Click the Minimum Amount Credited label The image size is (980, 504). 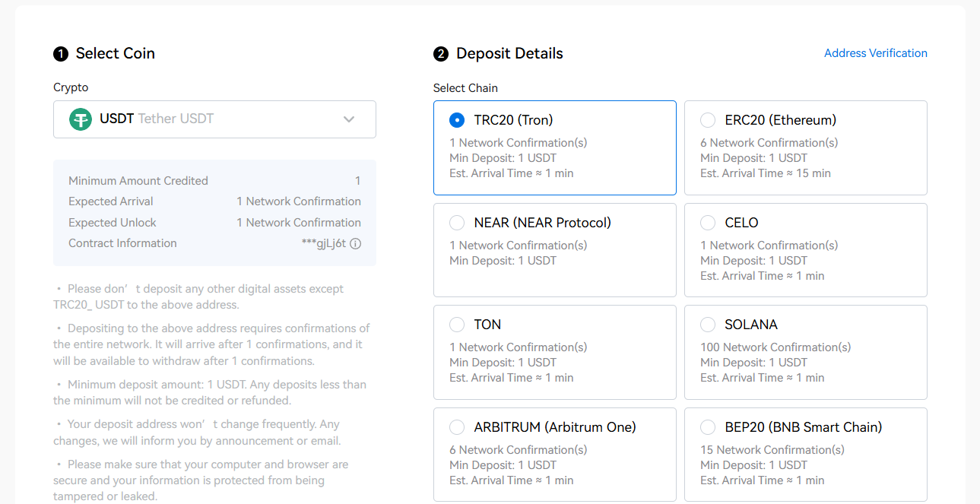tap(138, 181)
